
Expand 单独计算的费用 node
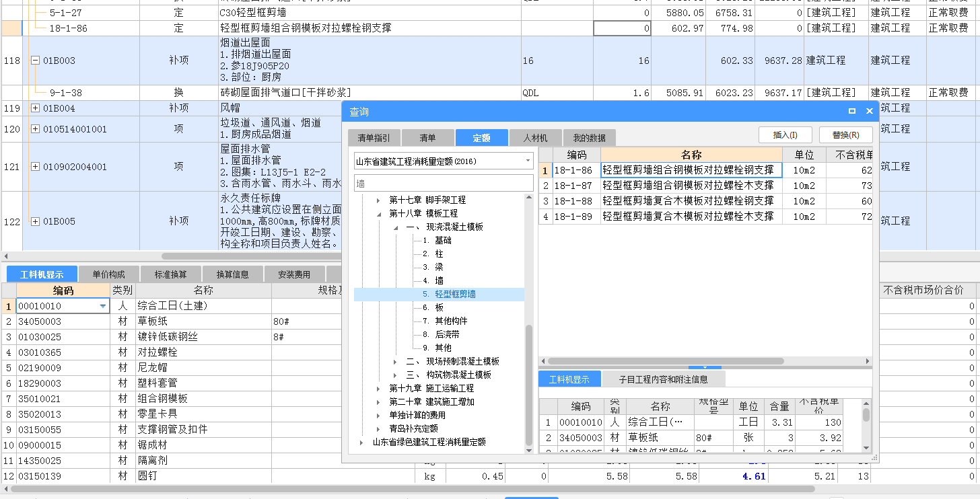[378, 416]
